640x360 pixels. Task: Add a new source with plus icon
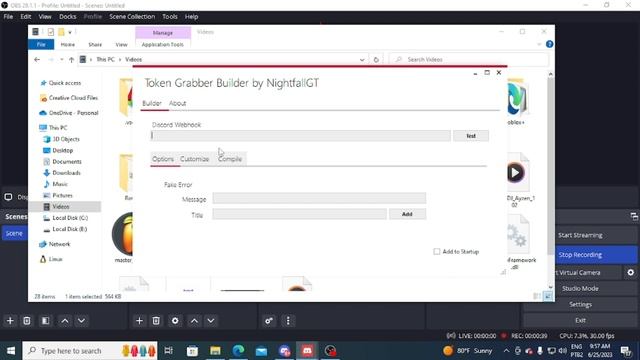coord(139,321)
